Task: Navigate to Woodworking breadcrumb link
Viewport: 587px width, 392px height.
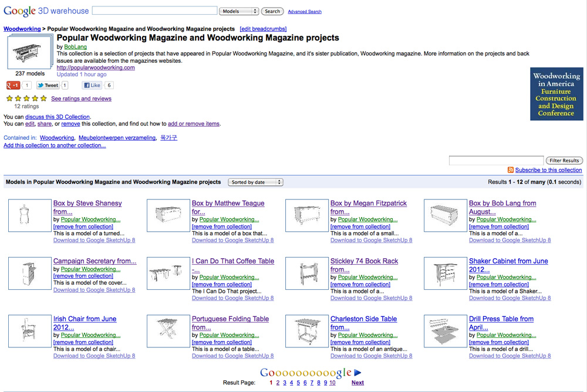Action: [x=22, y=29]
